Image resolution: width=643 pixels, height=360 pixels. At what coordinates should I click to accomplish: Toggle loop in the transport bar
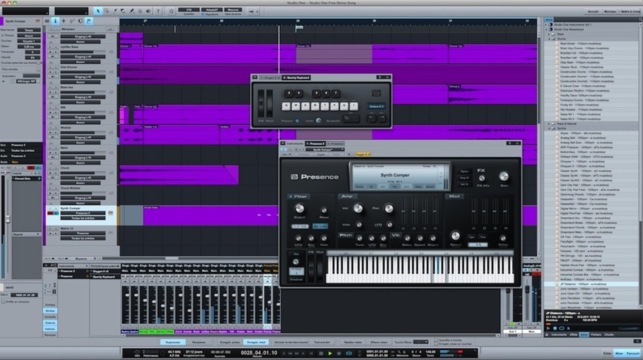(349, 353)
